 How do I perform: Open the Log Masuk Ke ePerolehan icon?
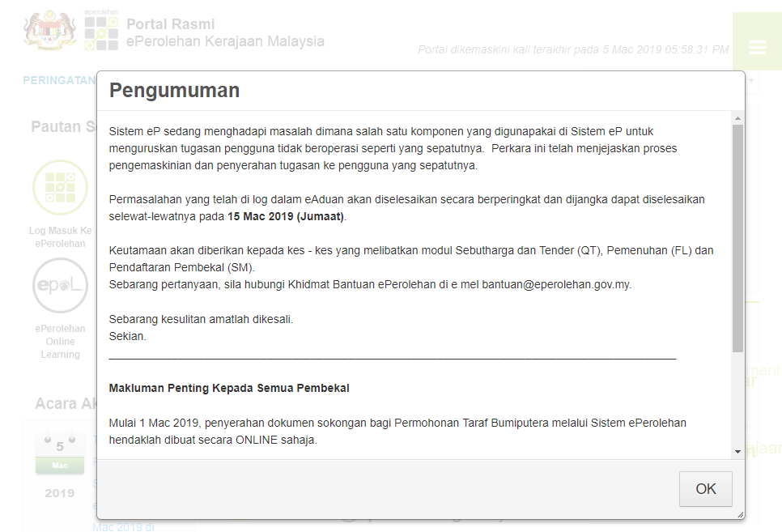pos(61,188)
